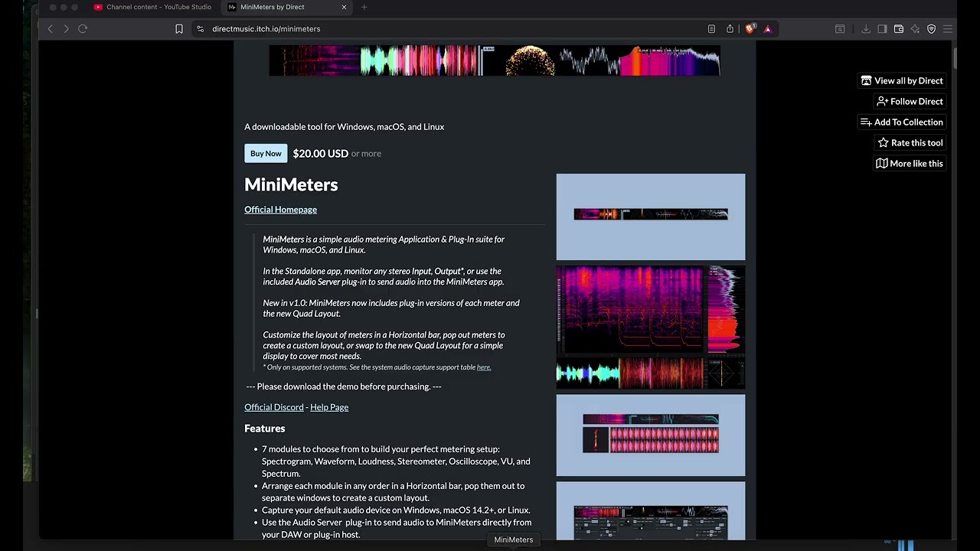Click the '7 modules to choose from' bullet
Screen dimensions: 980x551
click(x=396, y=461)
